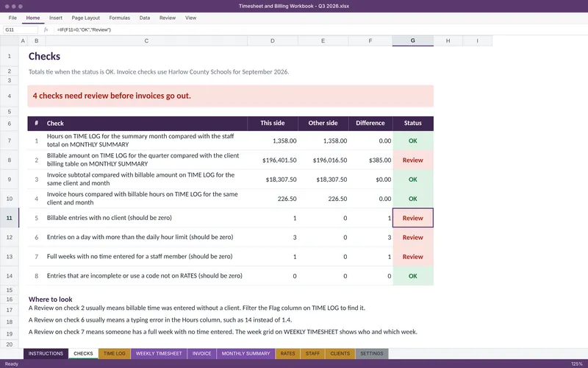Select column E header
588x368 pixels.
(323, 40)
